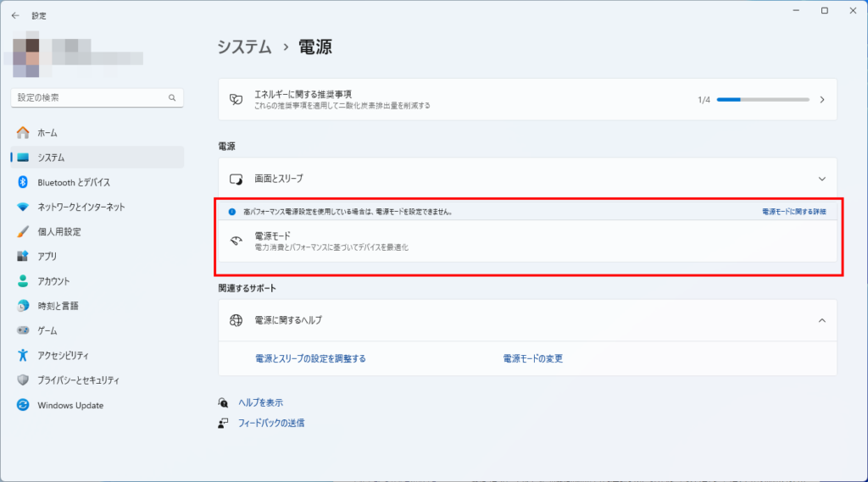Open 時刻と言語 settings
Viewport: 868px width, 482px height.
[97, 306]
